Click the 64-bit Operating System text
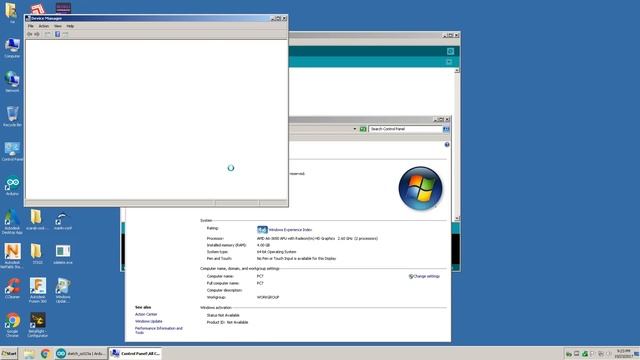640x360 pixels. pyautogui.click(x=276, y=252)
